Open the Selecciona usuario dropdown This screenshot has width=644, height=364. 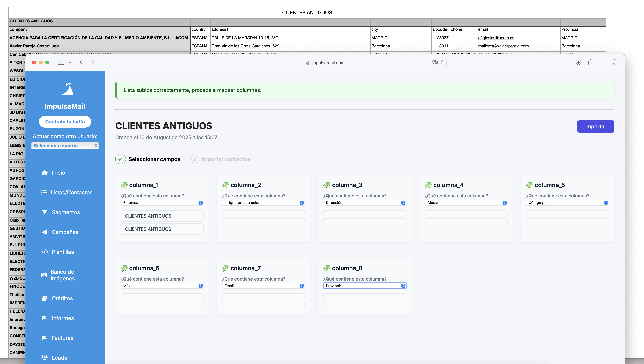point(65,146)
